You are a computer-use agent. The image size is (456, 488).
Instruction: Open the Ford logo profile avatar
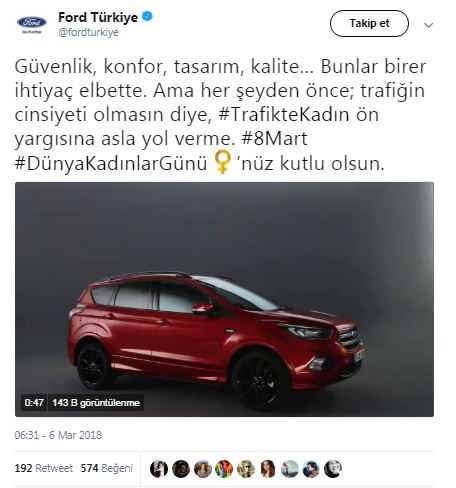tap(32, 25)
